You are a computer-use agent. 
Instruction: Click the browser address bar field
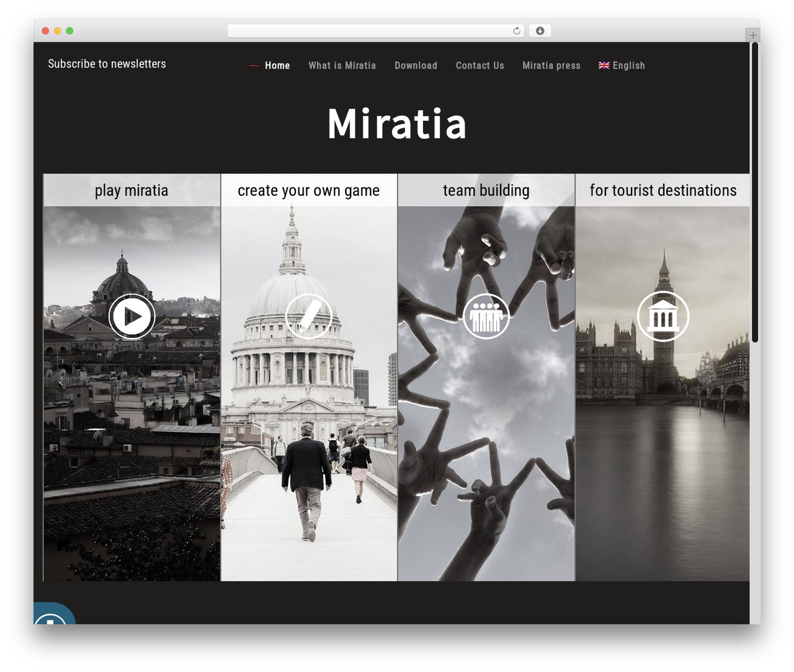coord(376,31)
